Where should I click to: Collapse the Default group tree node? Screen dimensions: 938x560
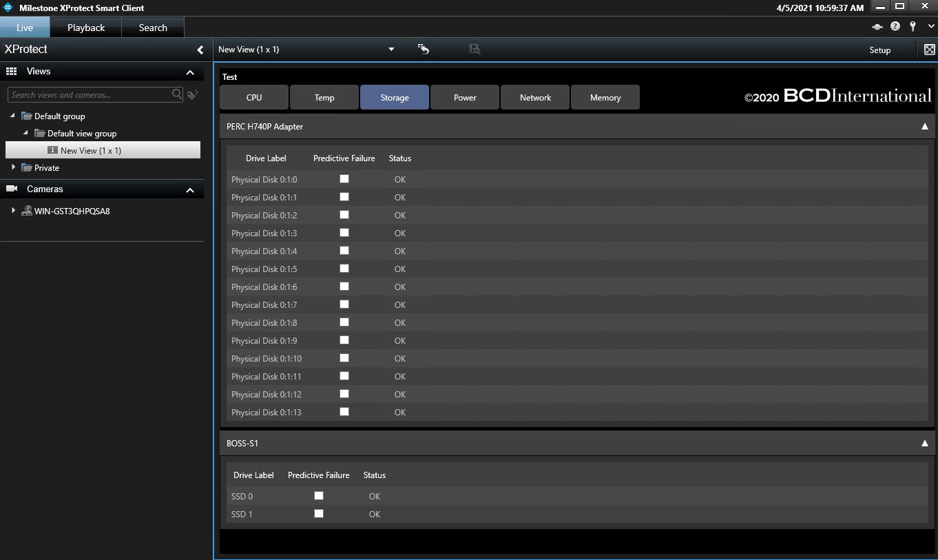tap(13, 116)
